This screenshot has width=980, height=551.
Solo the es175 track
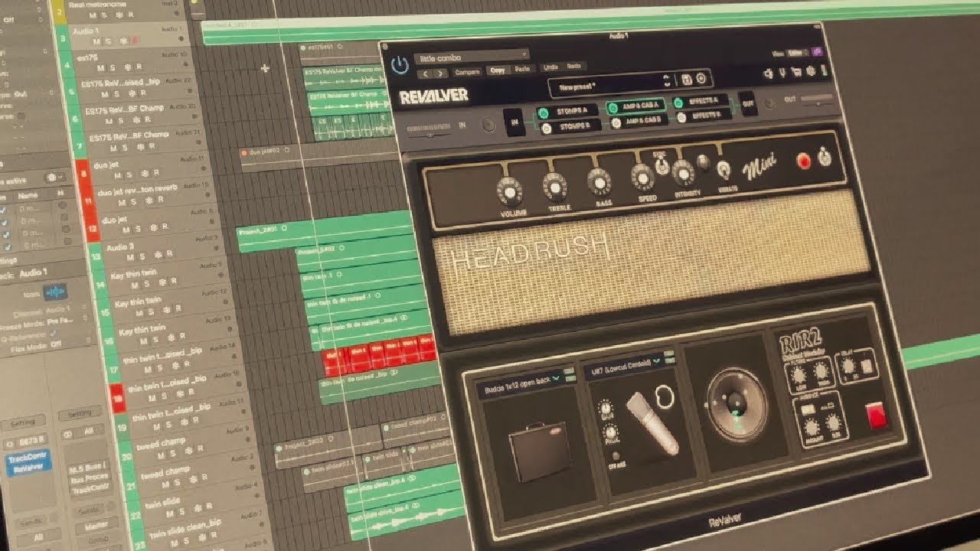114,69
